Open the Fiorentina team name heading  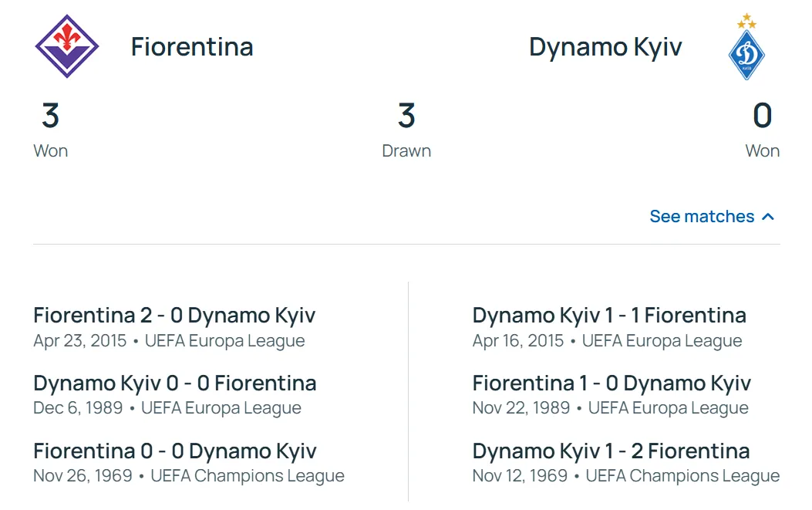[192, 47]
